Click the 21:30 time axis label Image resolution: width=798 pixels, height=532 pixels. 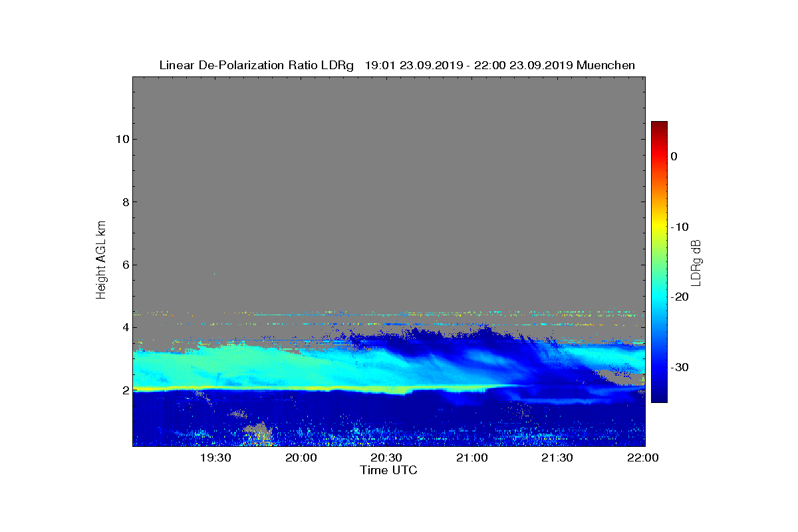(557, 458)
